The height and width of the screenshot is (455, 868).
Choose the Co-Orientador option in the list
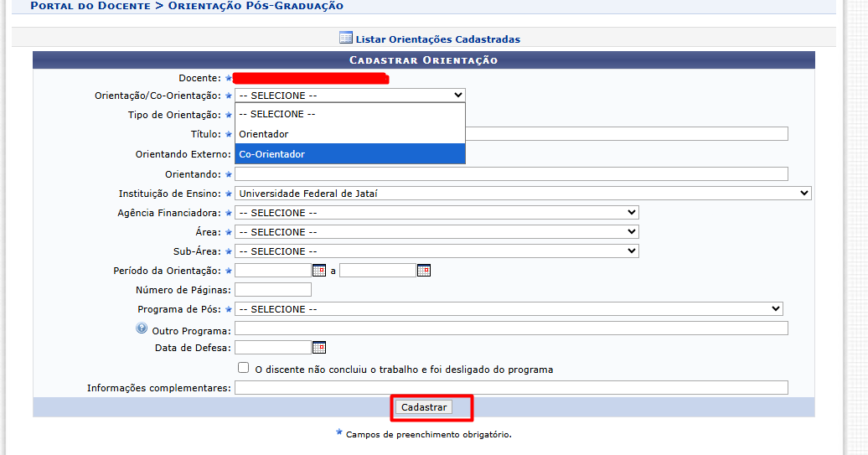350,154
